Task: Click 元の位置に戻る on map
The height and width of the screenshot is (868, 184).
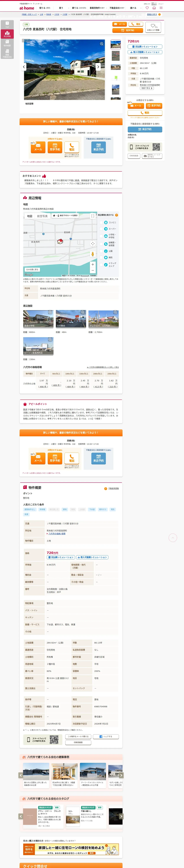Action: (32, 270)
